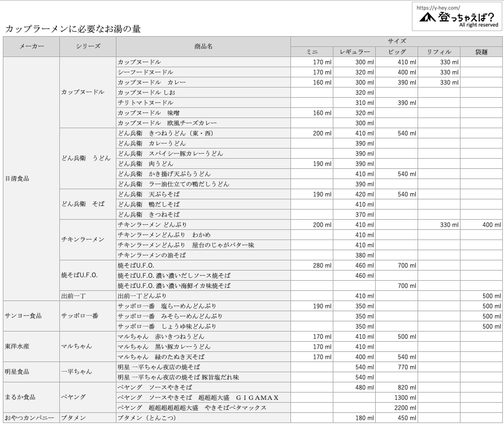Select product ペヤング 超超超超超超大盛 やきそばペタマックス
The height and width of the screenshot is (427, 504).
tap(203, 408)
